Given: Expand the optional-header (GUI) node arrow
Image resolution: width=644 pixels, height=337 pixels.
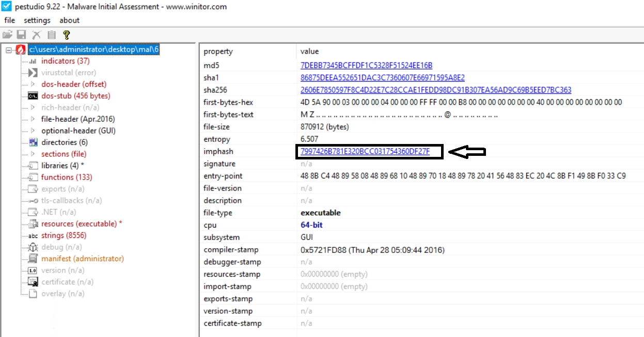Looking at the screenshot, I should point(33,131).
